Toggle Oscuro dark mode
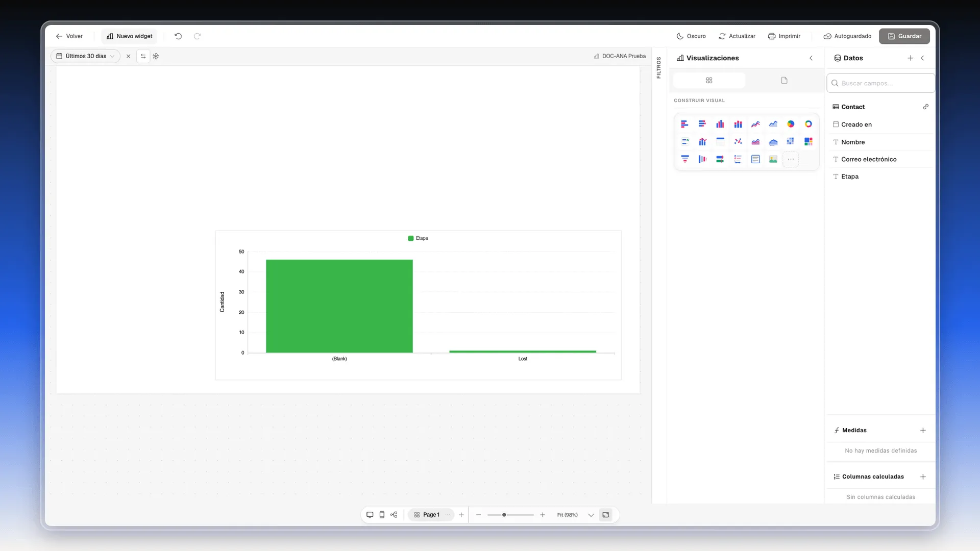 click(x=691, y=36)
